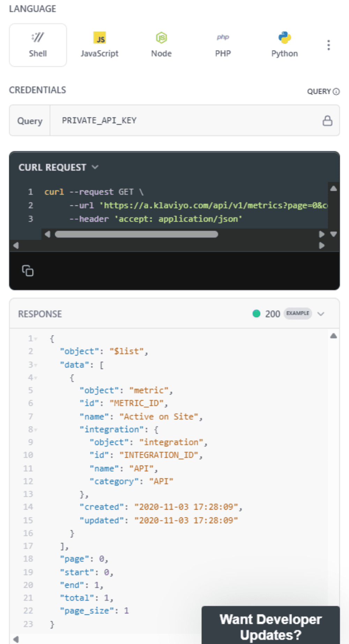Collapse the "integration" object fold arrow
349x644 pixels.
click(x=36, y=430)
